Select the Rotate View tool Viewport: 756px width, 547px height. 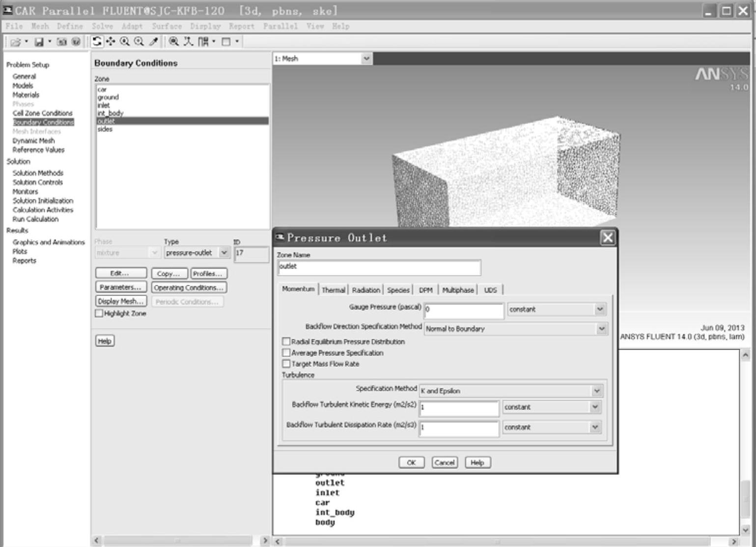97,42
